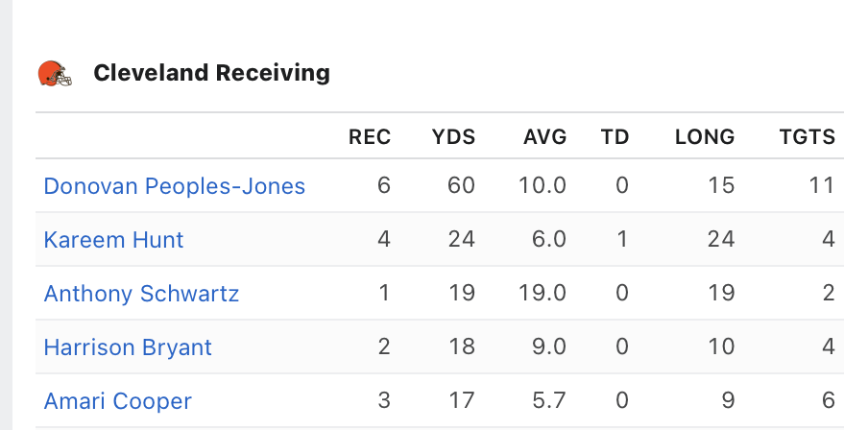Click the REC column header
The height and width of the screenshot is (430, 868).
point(370,136)
